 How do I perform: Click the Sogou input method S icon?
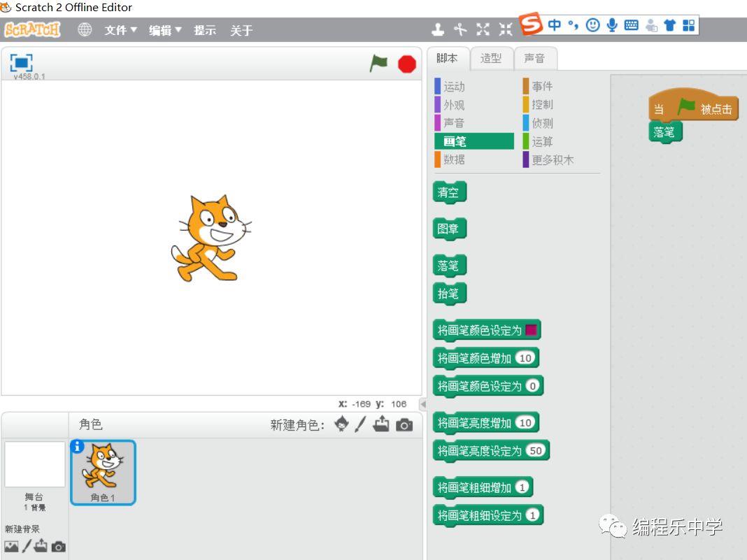point(531,24)
